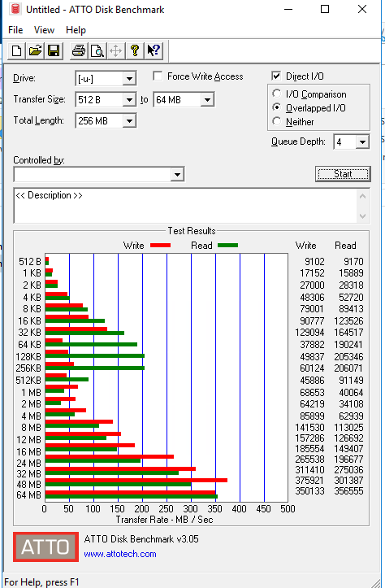The image size is (385, 588).
Task: Choose the Neither radio option
Action: 277,121
